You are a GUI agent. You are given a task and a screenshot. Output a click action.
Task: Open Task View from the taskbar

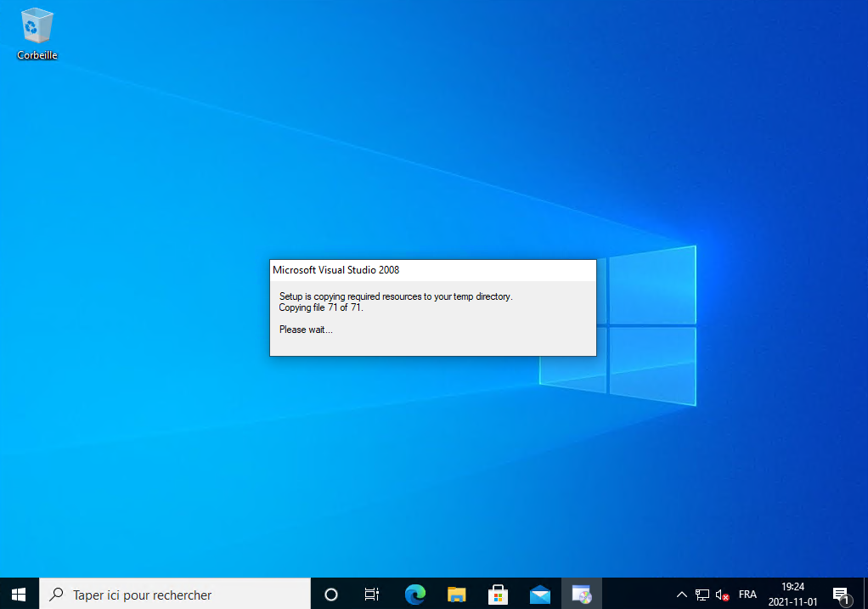pos(372,595)
